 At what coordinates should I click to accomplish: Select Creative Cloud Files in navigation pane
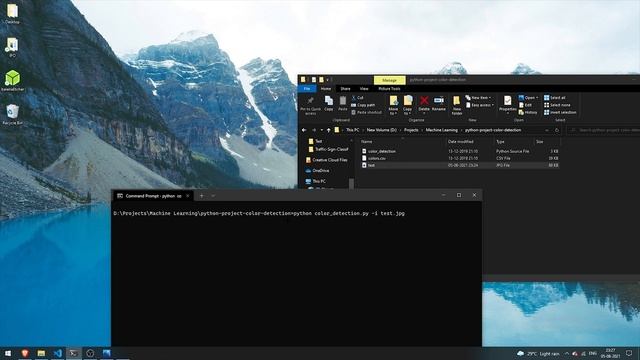(327, 160)
